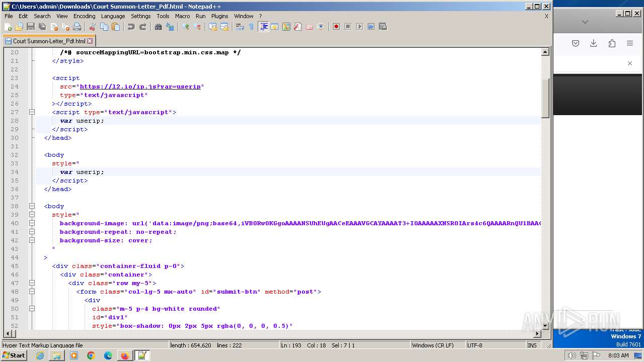Collapse the form fold at line 48
This screenshot has height=362, width=644.
[32, 292]
